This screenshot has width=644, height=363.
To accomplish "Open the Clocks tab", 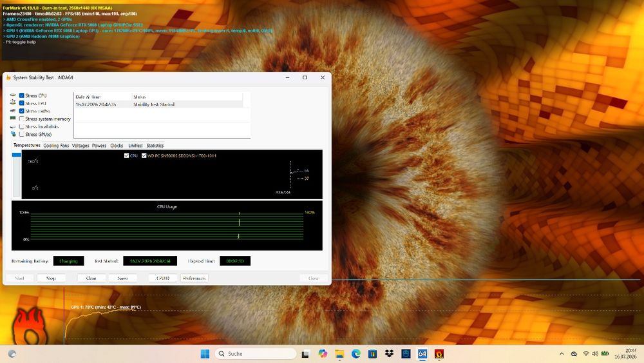I will 117,146.
